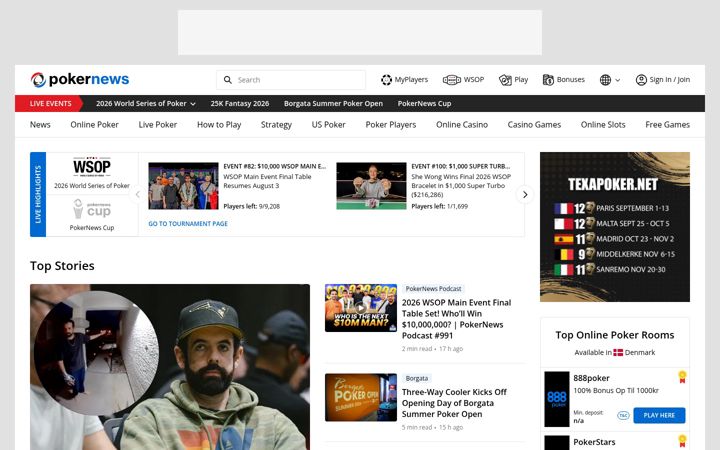Click GO TO TOURNAMENT PAGE link
This screenshot has height=450, width=720.
[x=188, y=224]
